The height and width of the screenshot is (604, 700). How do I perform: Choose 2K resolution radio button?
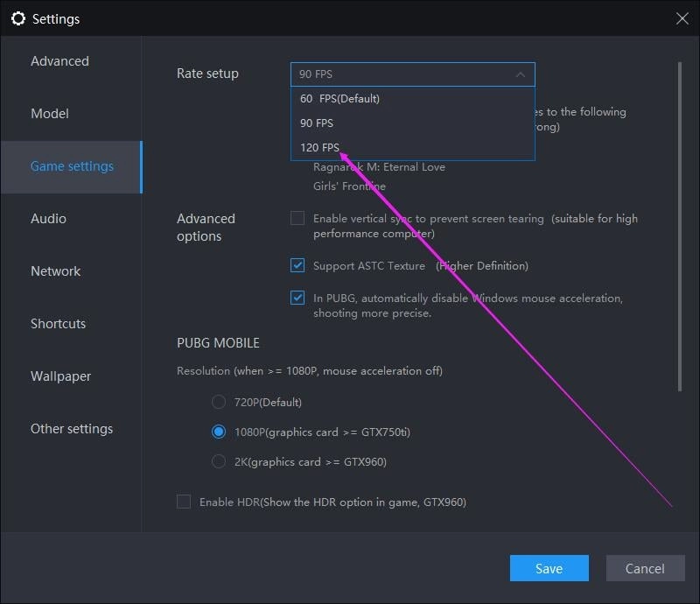(x=219, y=461)
